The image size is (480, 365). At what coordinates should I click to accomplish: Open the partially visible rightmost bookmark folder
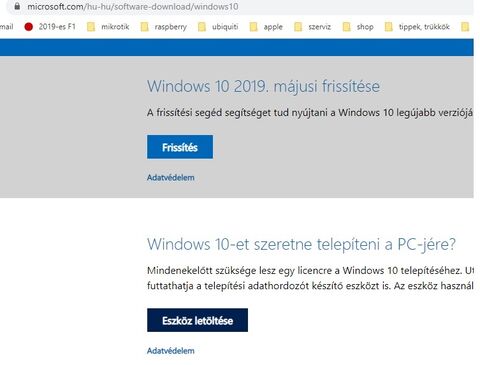(x=465, y=27)
